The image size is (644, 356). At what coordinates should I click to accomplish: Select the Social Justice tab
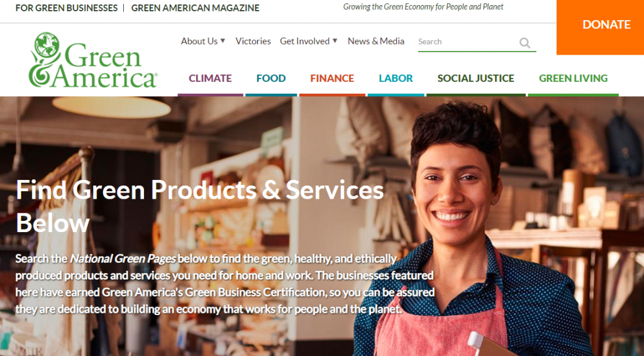coord(475,79)
